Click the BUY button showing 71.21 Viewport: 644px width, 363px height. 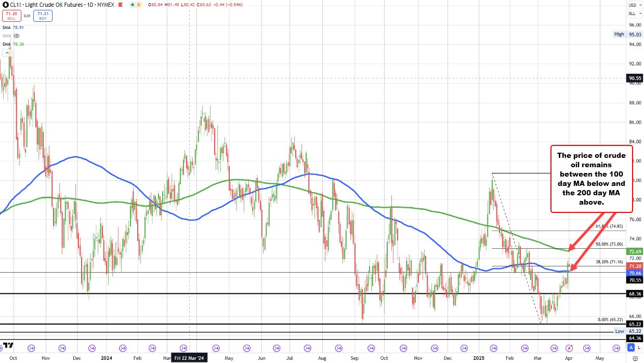point(43,15)
